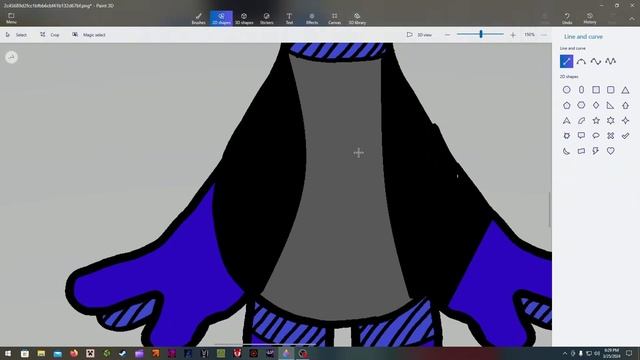Open the zoom more-options ellipsis
640x360 pixels.
coord(544,35)
